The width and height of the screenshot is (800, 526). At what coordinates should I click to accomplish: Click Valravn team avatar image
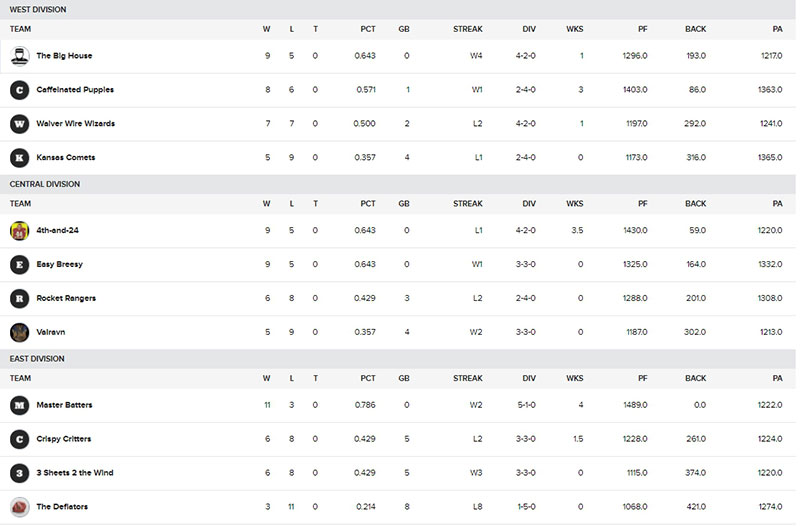point(19,333)
